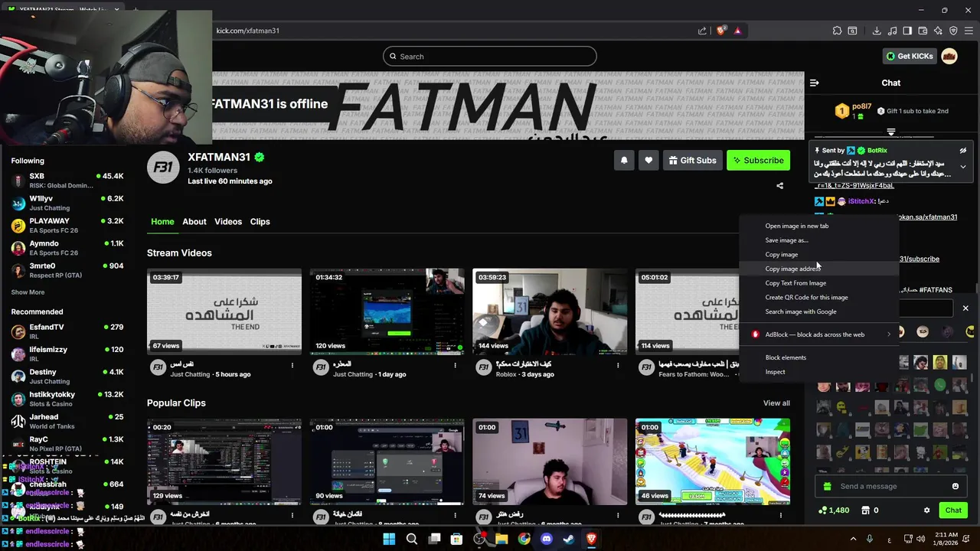This screenshot has height=551, width=980.
Task: Choose Block elements in context menu
Action: click(818, 357)
